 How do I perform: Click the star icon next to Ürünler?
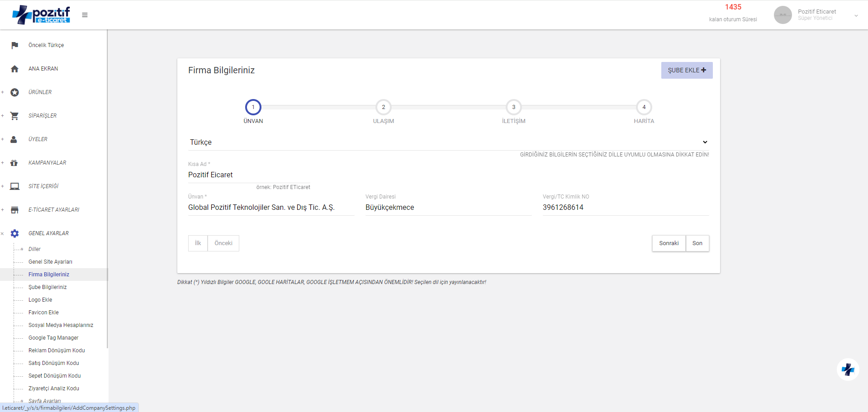pyautogui.click(x=14, y=92)
